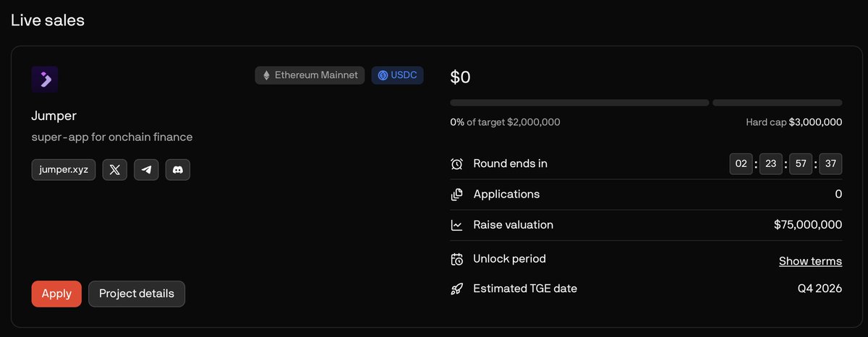Show terms for the unlock period
Viewport: 868px width, 337px height.
(x=810, y=261)
